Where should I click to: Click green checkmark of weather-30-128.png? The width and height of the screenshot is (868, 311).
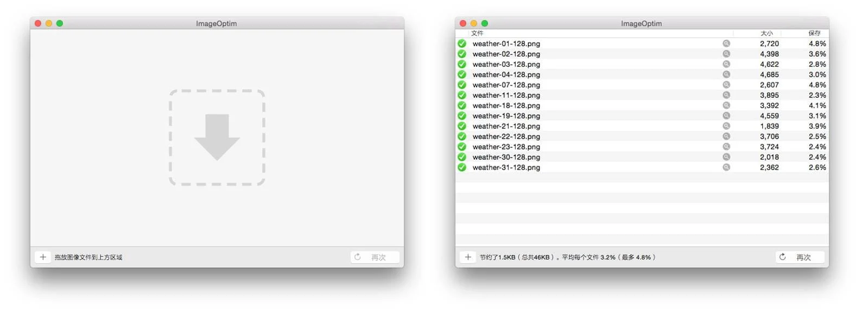462,157
